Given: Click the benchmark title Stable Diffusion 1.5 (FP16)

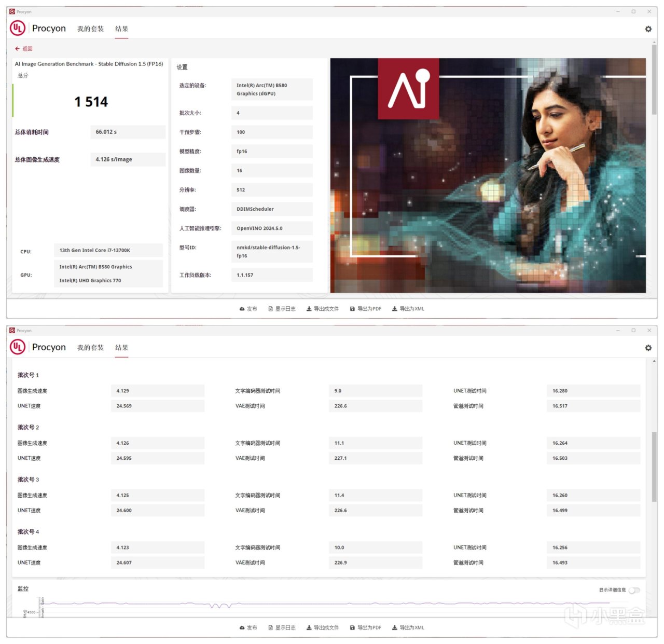Looking at the screenshot, I should [89, 64].
